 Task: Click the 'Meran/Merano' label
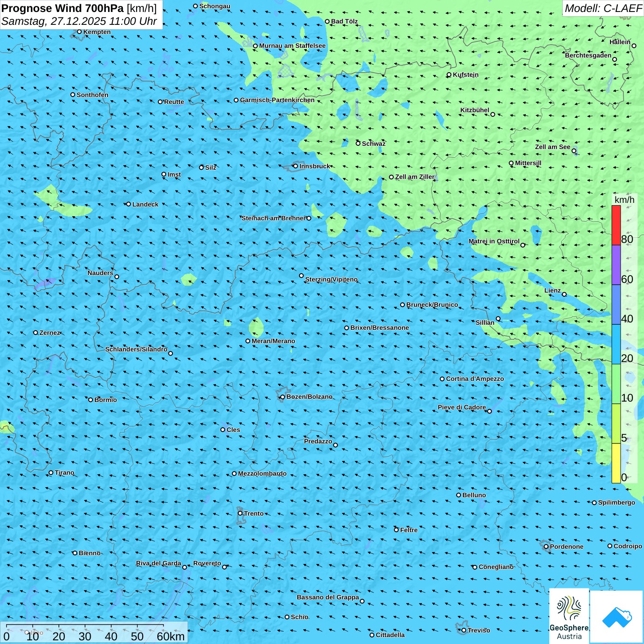point(274,341)
